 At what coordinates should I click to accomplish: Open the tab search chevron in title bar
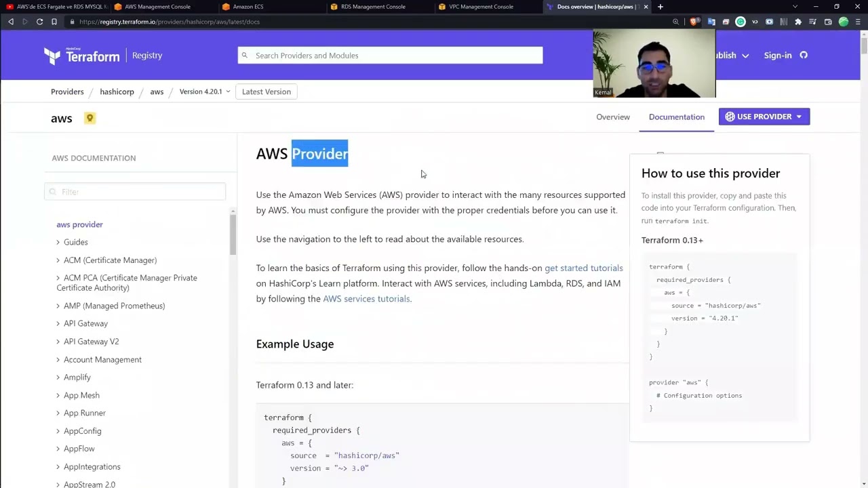click(x=795, y=7)
